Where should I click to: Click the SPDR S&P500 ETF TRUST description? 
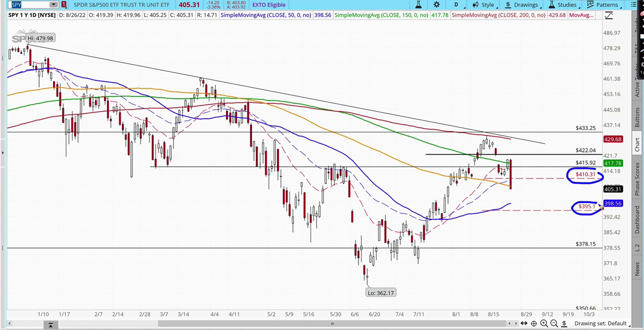tap(122, 5)
